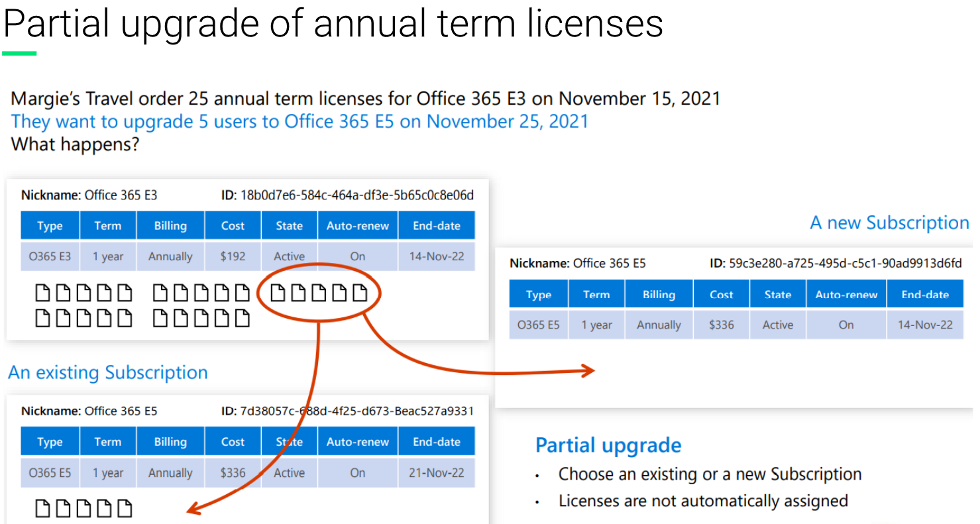
Task: Click the ID starting with 59c3e280
Action: pos(836,264)
